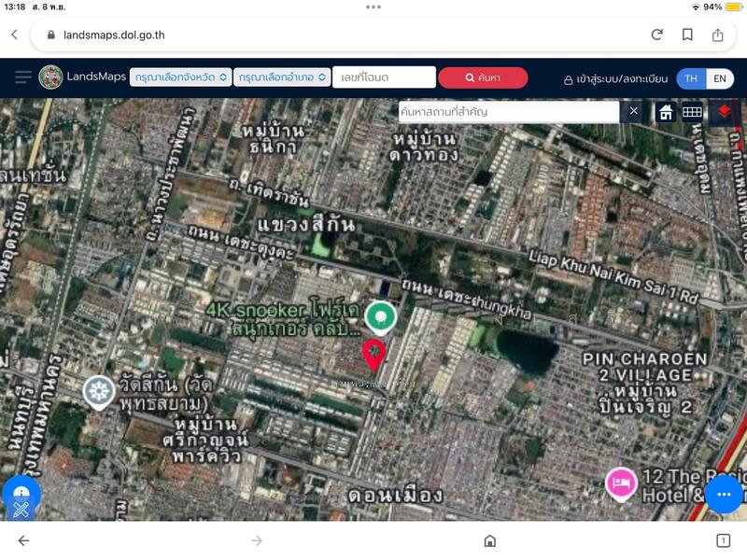Expand the province selection dropdown

tap(180, 77)
